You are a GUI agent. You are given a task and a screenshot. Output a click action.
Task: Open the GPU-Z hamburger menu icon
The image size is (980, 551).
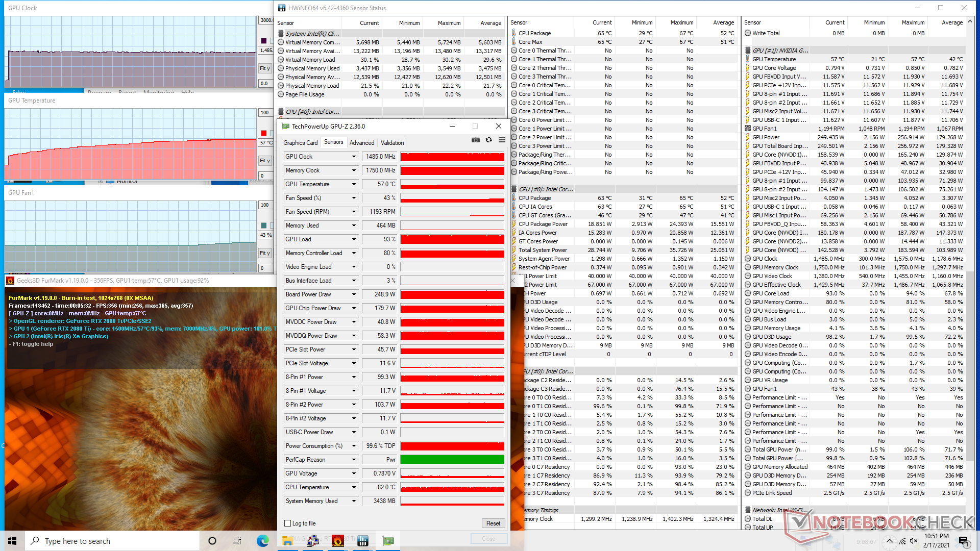502,140
